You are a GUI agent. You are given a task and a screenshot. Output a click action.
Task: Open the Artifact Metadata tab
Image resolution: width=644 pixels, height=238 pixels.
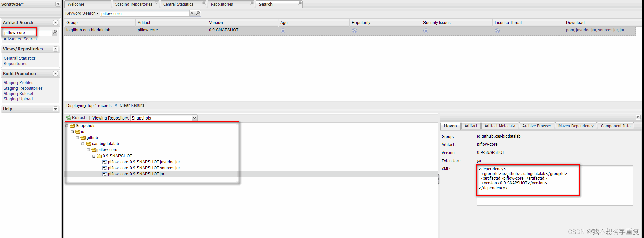[500, 126]
